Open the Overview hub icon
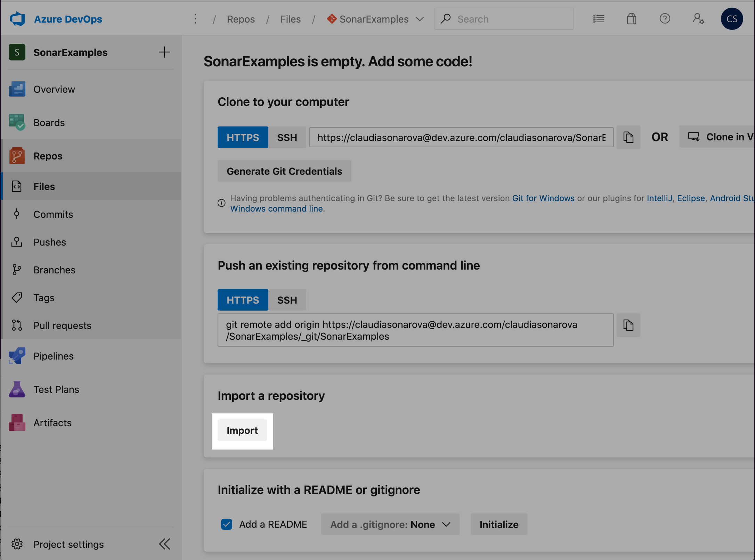This screenshot has height=560, width=755. pyautogui.click(x=17, y=89)
